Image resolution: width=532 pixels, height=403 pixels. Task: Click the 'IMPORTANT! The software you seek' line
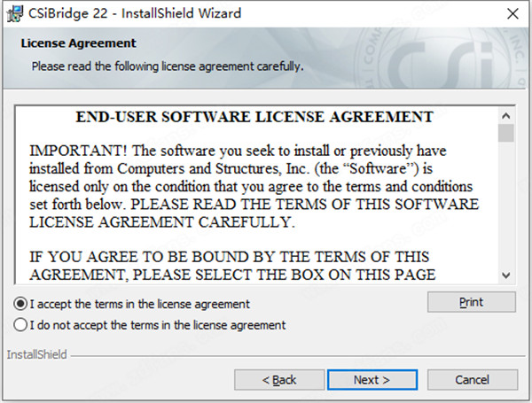(x=238, y=151)
